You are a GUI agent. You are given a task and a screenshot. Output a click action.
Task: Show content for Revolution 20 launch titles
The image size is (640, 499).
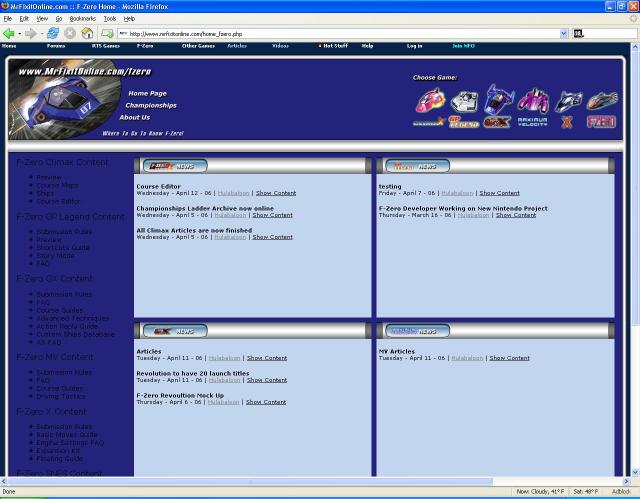coord(267,380)
